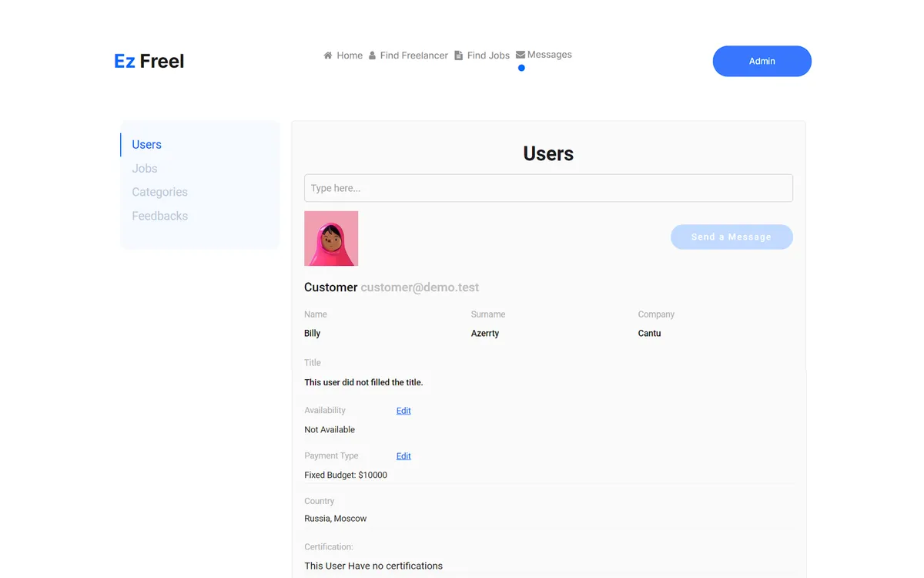Edit the Payment Type setting
This screenshot has width=924, height=578.
click(403, 456)
